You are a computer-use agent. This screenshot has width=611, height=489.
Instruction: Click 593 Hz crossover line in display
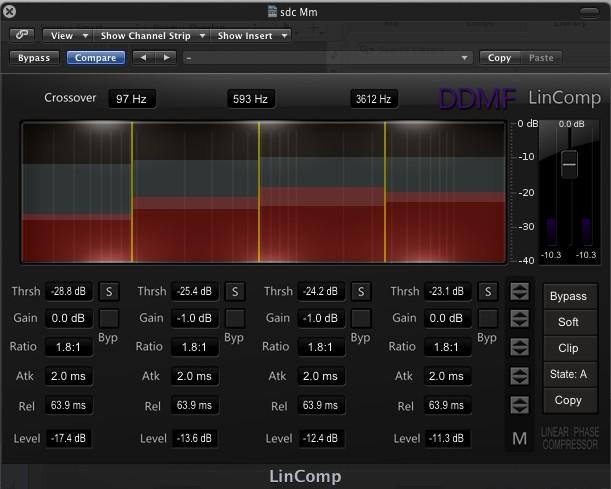point(259,192)
